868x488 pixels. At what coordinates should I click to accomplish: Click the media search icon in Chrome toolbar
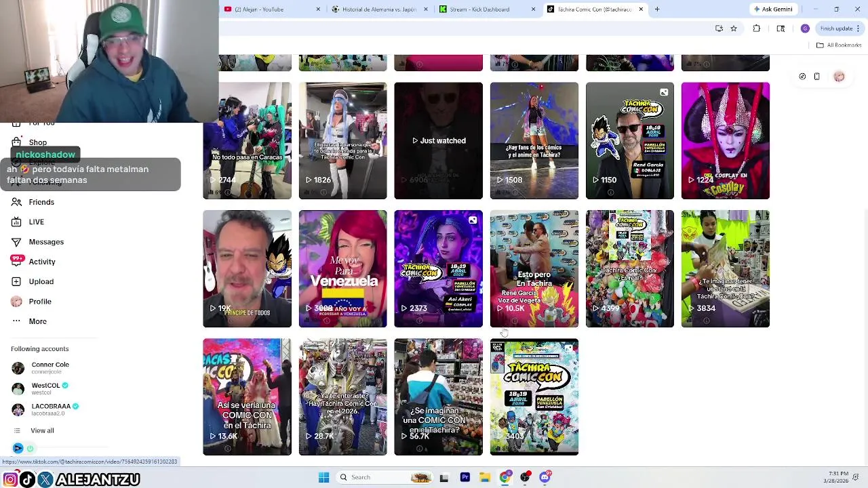coord(781,28)
